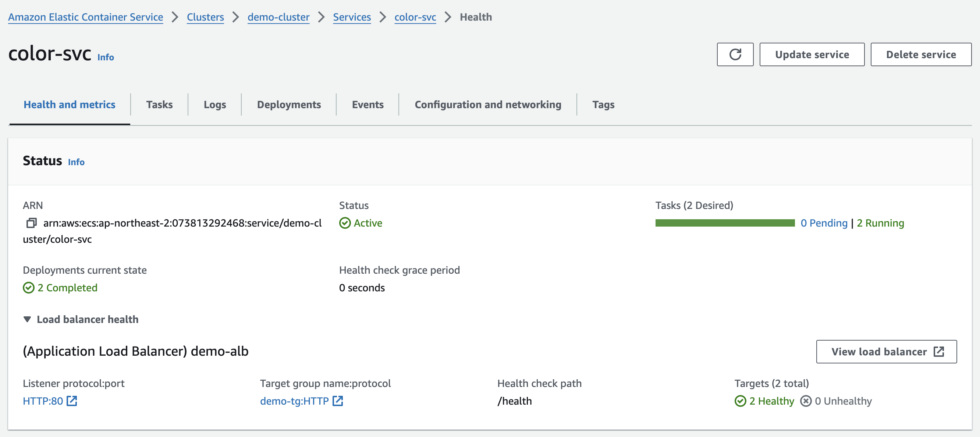Switch to the Tasks tab
The image size is (980, 437).
(x=159, y=104)
